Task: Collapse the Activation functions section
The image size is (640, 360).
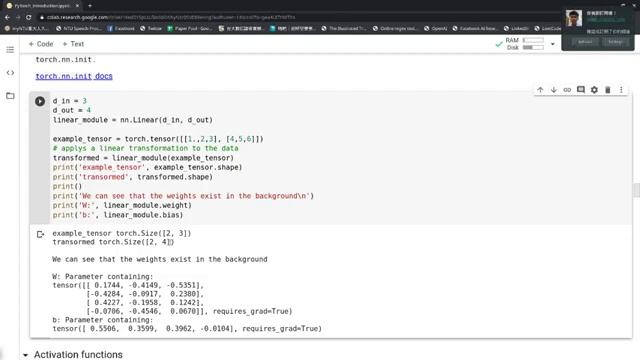Action: (x=26, y=355)
